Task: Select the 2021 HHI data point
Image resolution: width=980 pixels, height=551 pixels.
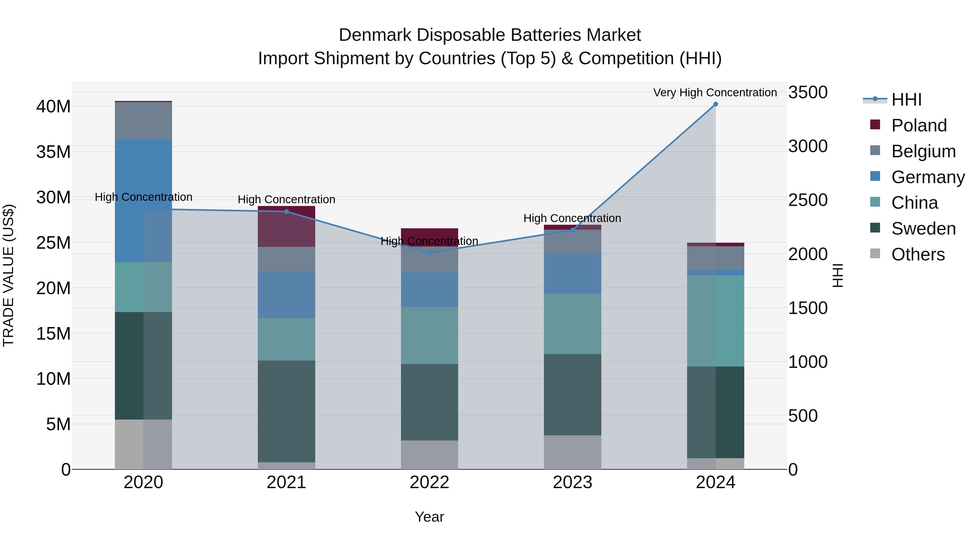Action: click(286, 211)
